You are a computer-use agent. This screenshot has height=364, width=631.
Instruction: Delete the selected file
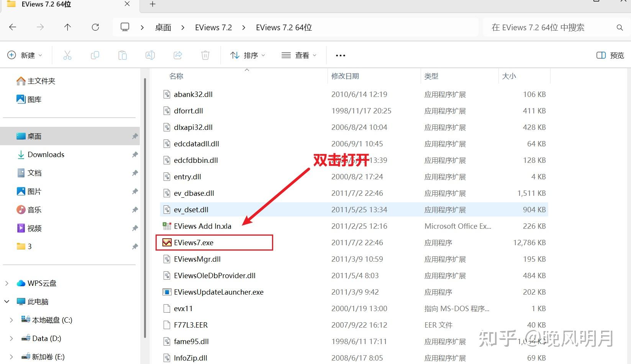click(205, 55)
